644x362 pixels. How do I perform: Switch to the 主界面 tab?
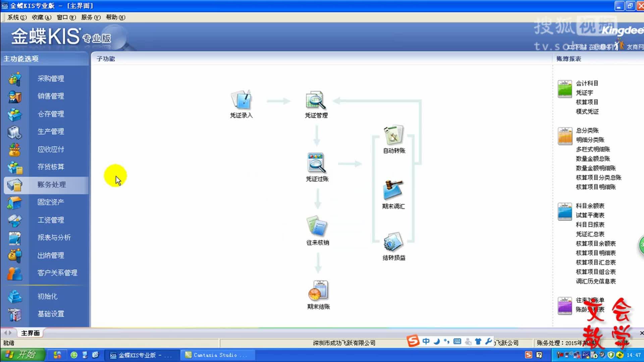[x=30, y=333]
